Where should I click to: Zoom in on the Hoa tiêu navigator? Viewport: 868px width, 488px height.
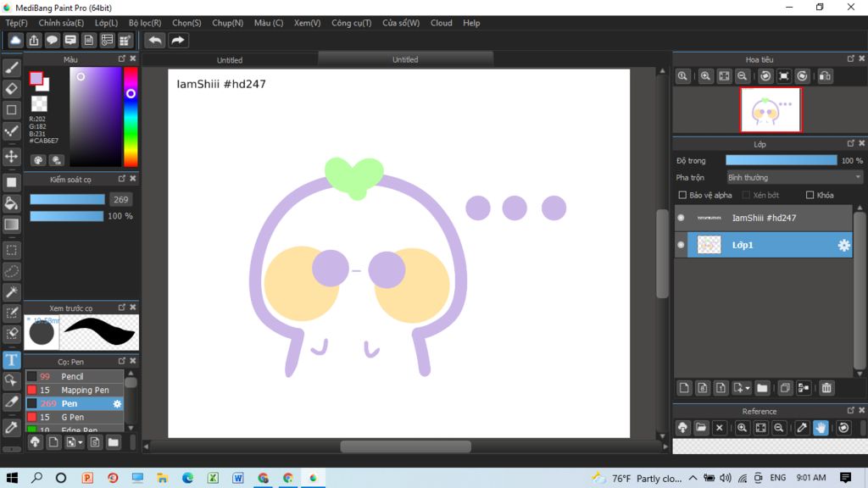[705, 76]
